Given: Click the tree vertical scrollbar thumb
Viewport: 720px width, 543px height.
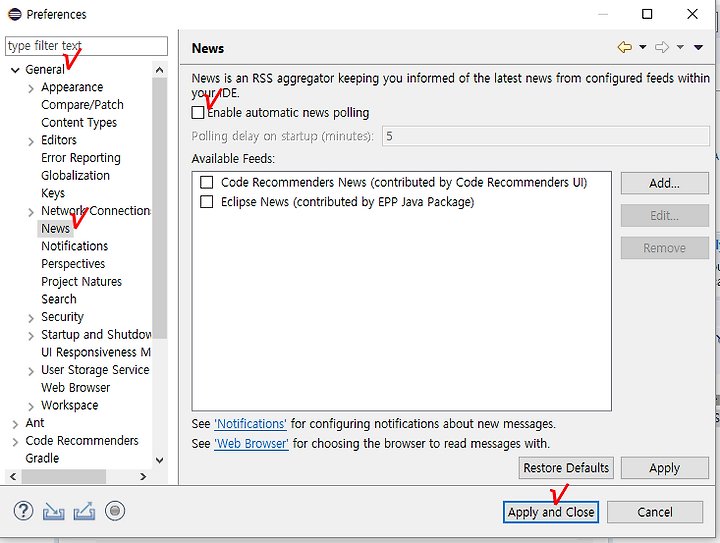Looking at the screenshot, I should click(x=159, y=208).
